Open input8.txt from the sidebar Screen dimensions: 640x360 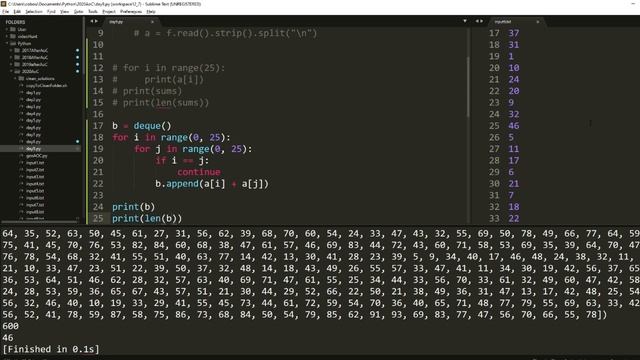click(35, 212)
